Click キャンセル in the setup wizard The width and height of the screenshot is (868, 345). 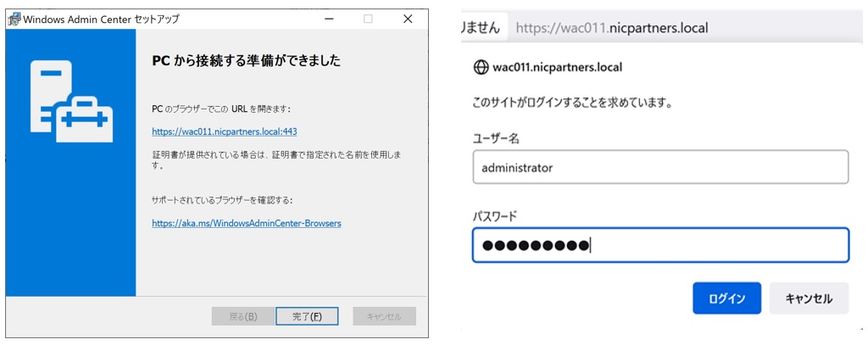pos(384,316)
